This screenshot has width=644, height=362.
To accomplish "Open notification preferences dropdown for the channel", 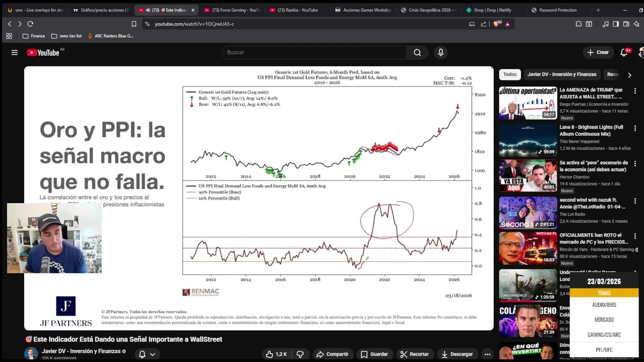I will (147, 354).
